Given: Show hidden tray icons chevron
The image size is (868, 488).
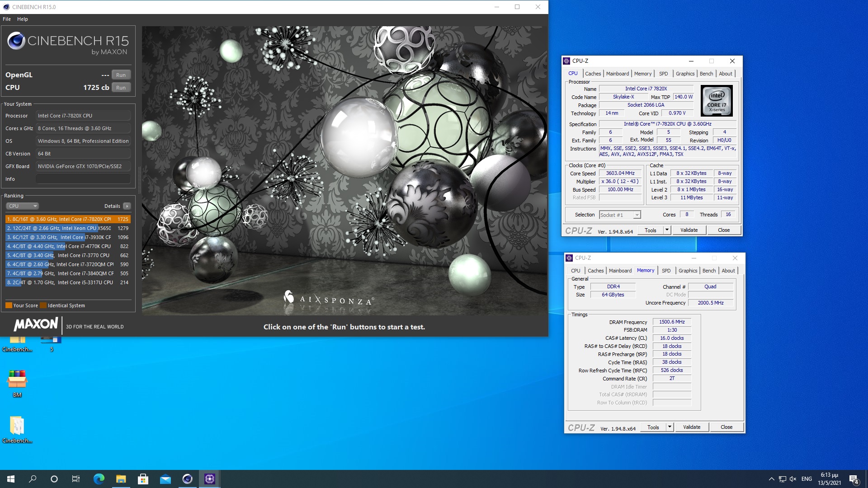Looking at the screenshot, I should coord(771,479).
